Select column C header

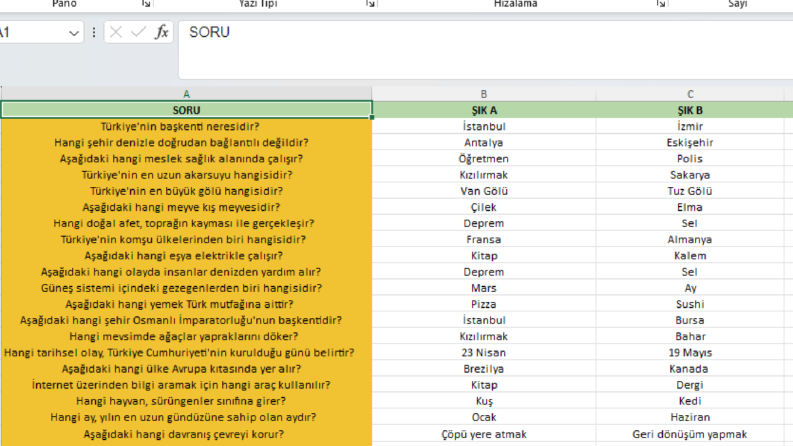pyautogui.click(x=690, y=94)
